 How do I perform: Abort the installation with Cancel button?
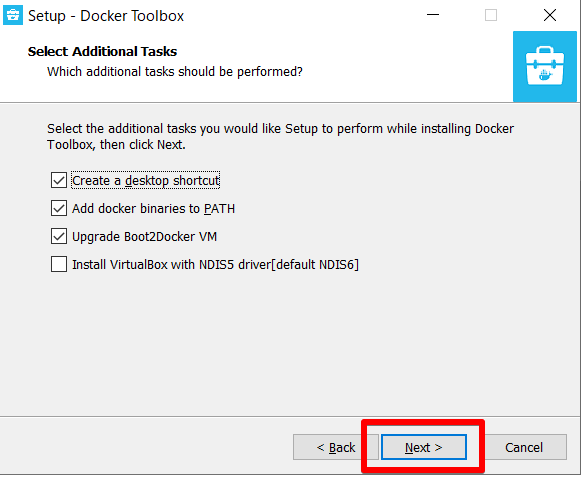(524, 447)
